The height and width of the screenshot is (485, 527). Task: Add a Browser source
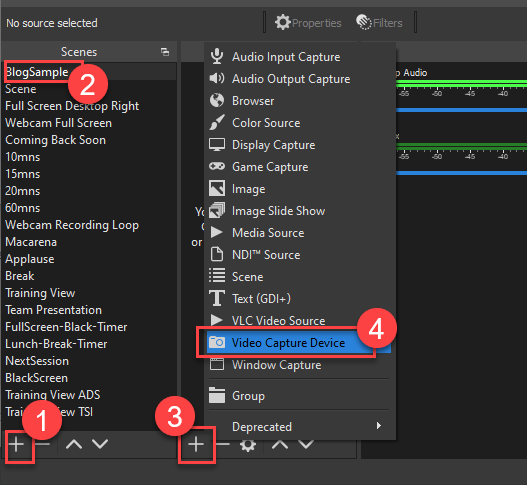(299, 101)
